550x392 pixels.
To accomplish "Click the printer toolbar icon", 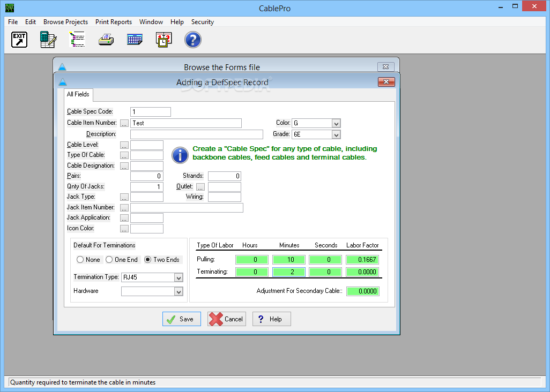I will point(106,40).
